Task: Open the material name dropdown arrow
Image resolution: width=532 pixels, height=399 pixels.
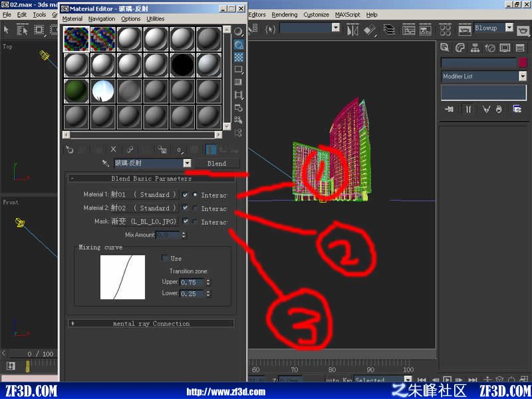Action: coord(188,163)
